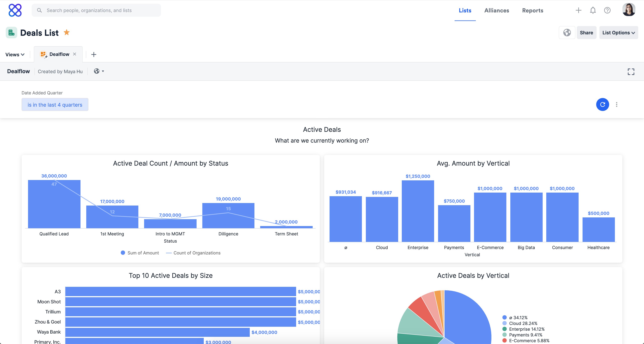Open the Views dropdown
The image size is (644, 344).
pyautogui.click(x=15, y=54)
